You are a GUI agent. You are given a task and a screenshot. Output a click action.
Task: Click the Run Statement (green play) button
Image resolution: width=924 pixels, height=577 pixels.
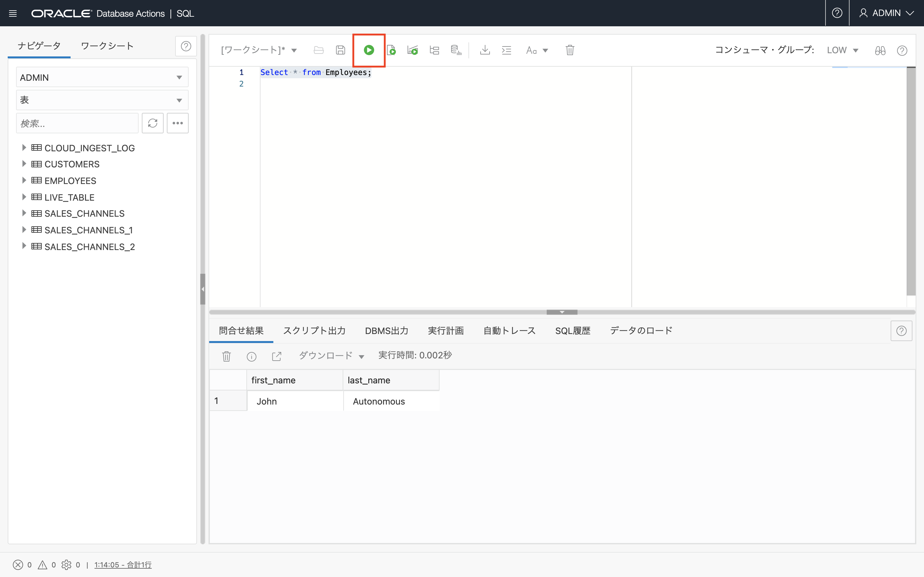369,50
